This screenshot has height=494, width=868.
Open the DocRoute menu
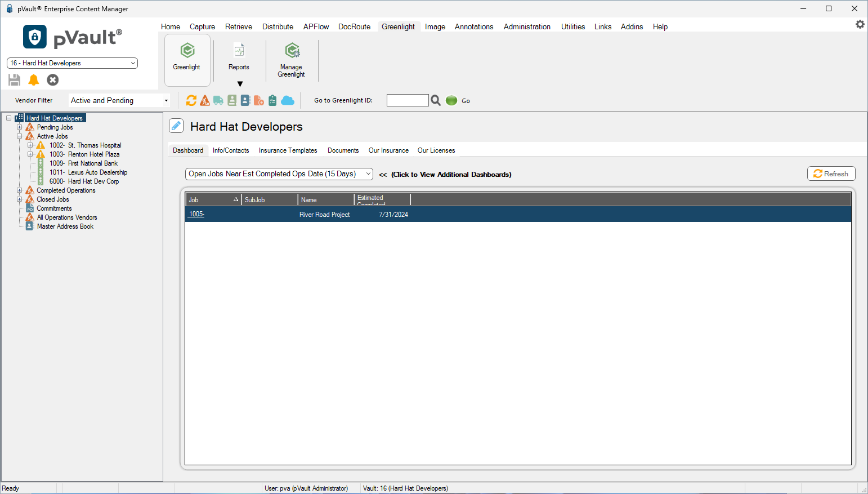354,26
